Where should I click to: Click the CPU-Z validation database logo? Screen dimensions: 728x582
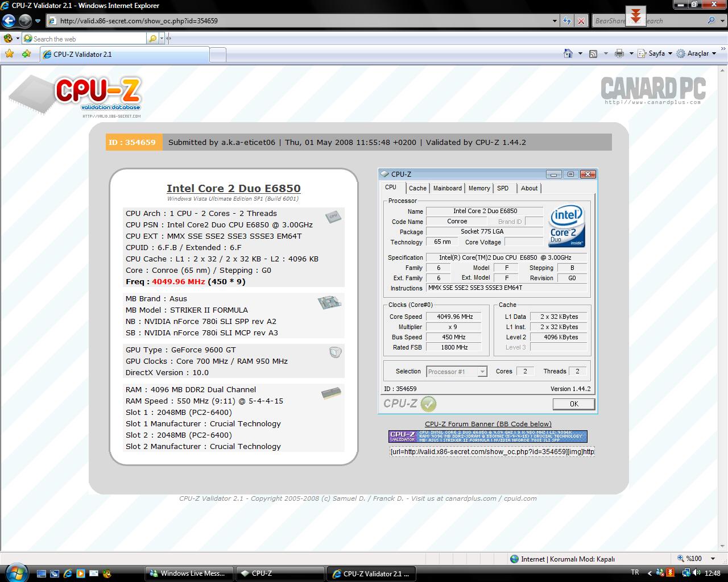pos(75,97)
